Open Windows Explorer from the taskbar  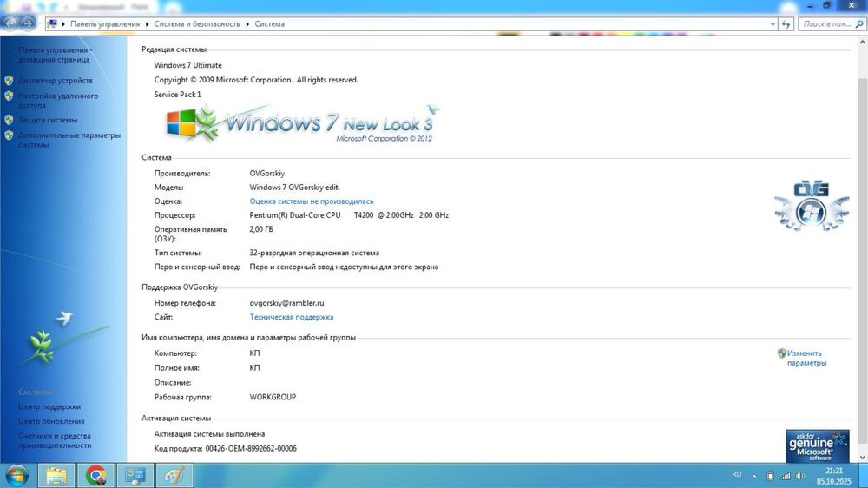click(x=56, y=475)
